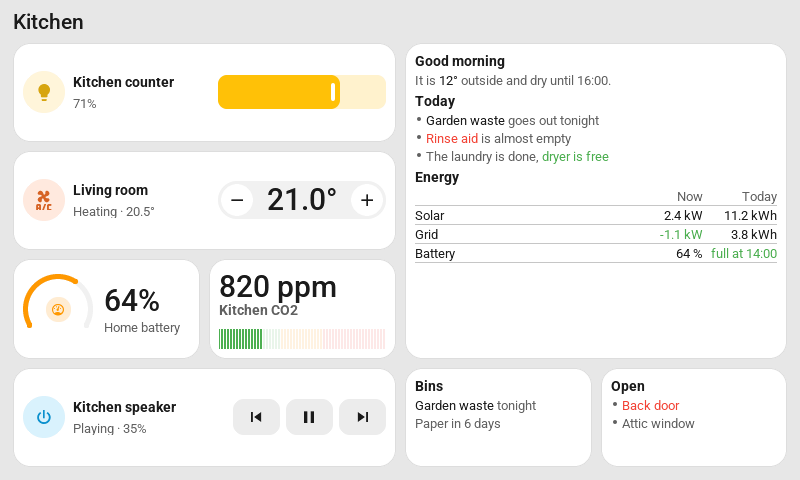Viewport: 800px width, 480px height.
Task: Toggle the Kitchen speaker power icon
Action: (x=44, y=417)
